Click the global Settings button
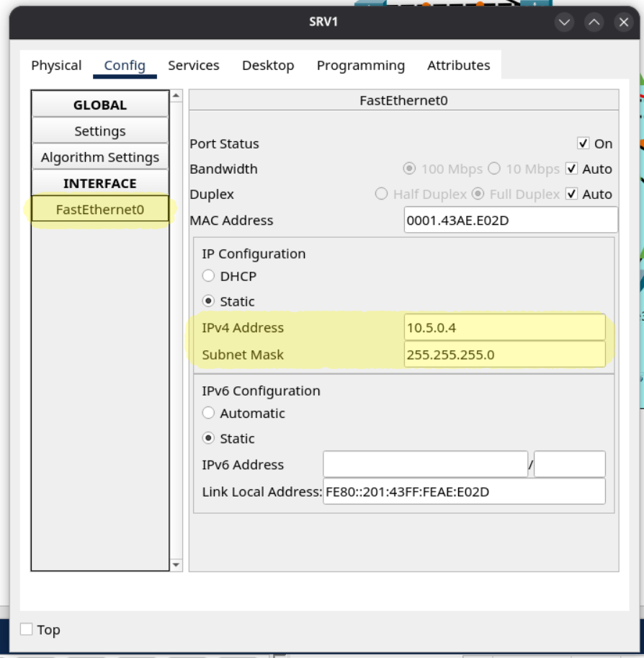The image size is (644, 658). coord(99,131)
